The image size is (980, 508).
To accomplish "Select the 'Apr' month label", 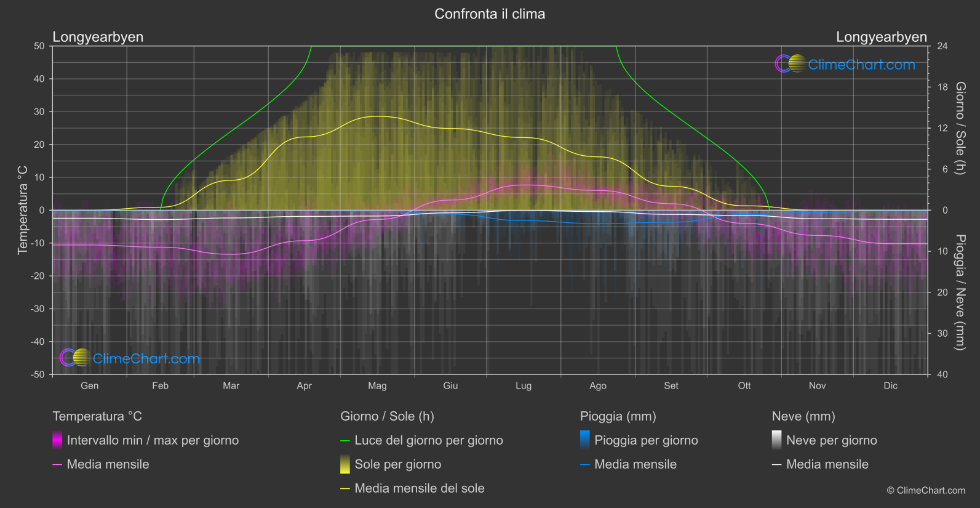I will [x=305, y=385].
